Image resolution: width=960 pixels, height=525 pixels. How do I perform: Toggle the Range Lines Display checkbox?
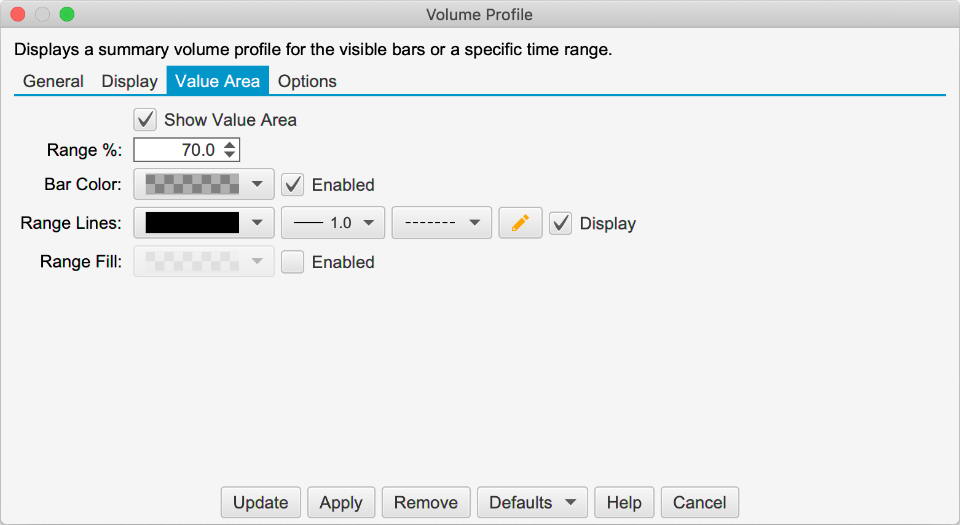(561, 223)
